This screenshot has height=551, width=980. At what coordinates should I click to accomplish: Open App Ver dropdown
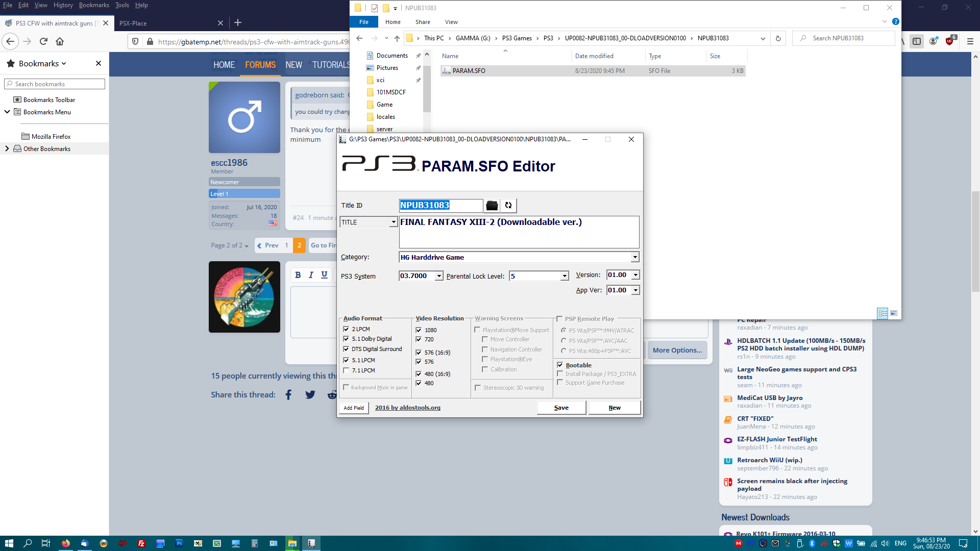point(635,290)
